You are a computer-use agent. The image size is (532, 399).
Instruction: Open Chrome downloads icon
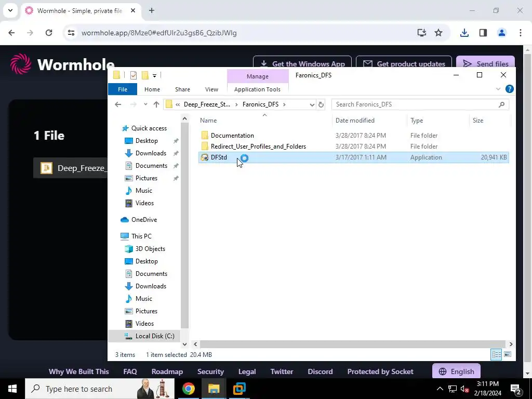pyautogui.click(x=464, y=33)
